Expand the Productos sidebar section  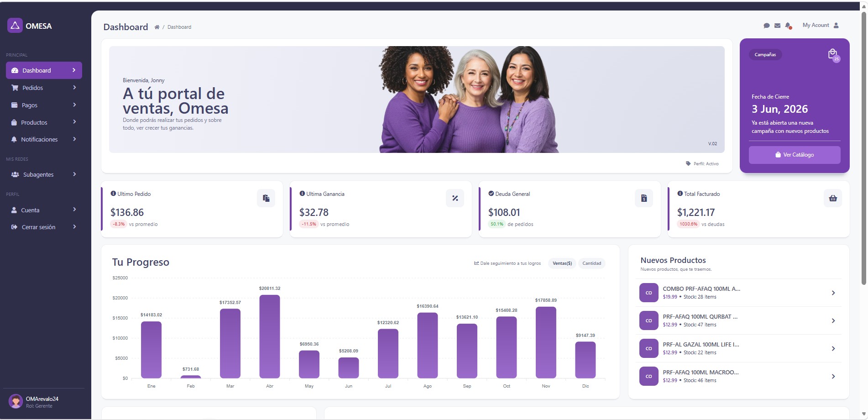(x=44, y=122)
